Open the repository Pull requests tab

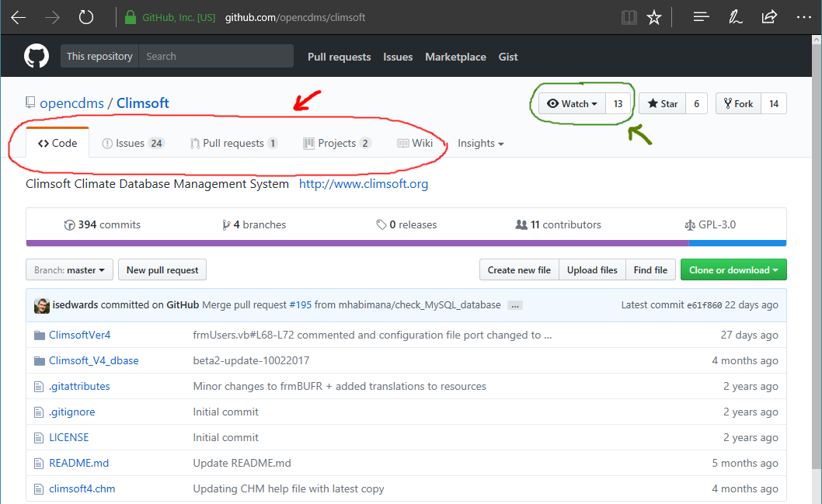tap(233, 144)
